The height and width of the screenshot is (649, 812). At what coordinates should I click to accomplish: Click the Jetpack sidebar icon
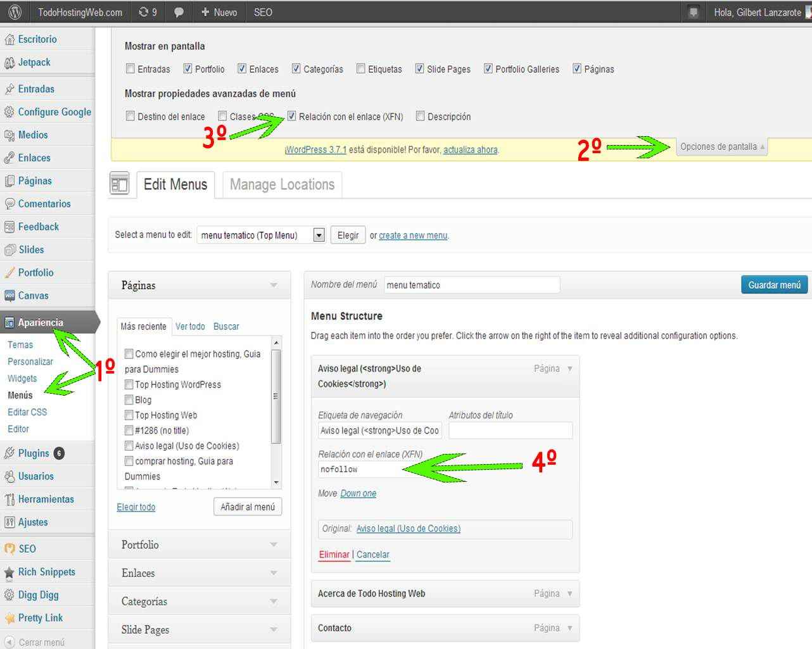click(x=10, y=63)
